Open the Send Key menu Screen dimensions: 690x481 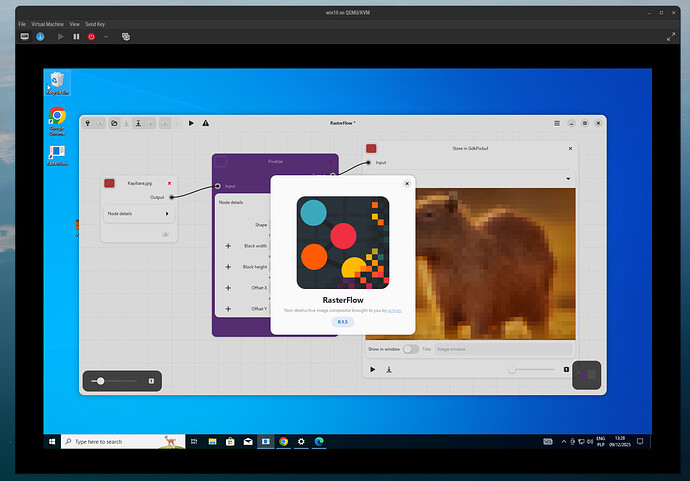coord(96,23)
